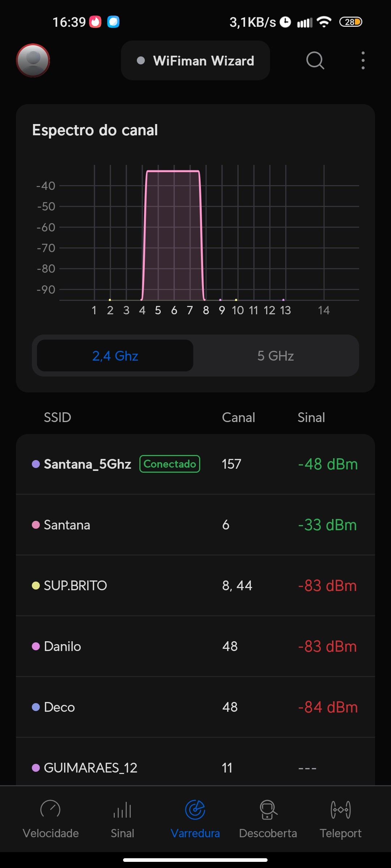Viewport: 391px width, 868px height.
Task: Select the GUIMARAES_12 network row
Action: click(x=195, y=767)
